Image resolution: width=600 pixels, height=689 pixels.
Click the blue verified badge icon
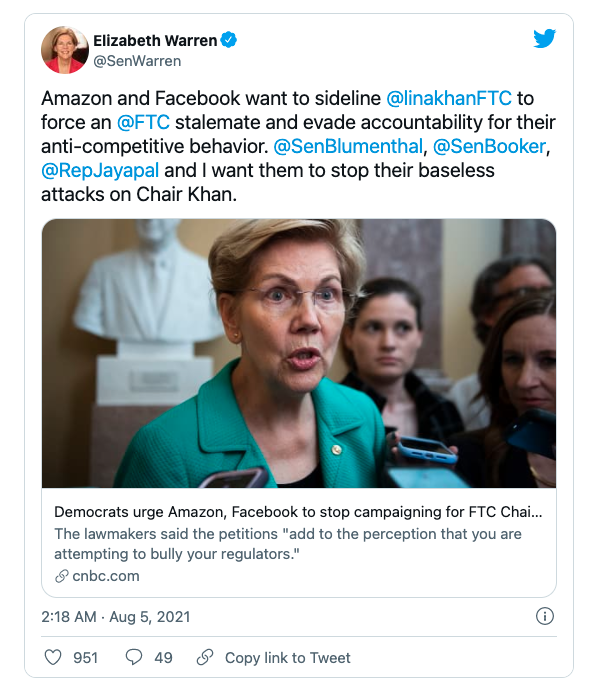[229, 40]
